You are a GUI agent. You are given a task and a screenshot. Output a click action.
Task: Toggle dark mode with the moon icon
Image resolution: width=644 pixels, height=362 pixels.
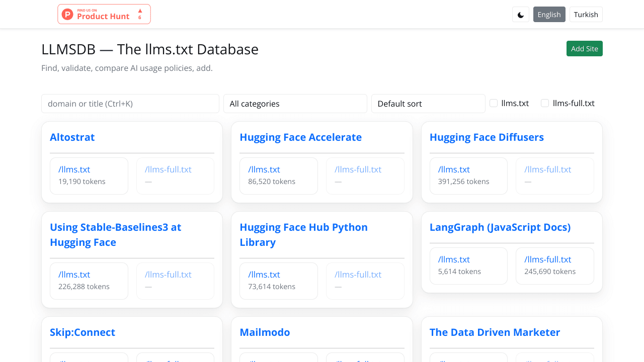(521, 15)
